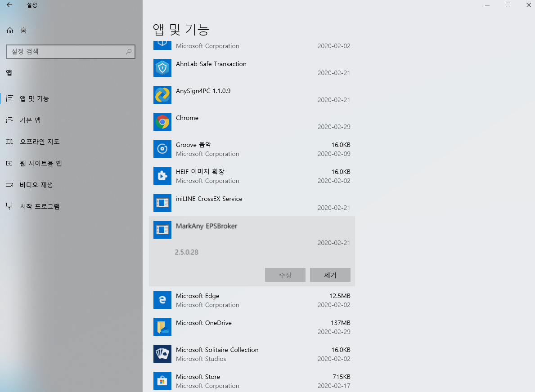Image resolution: width=535 pixels, height=392 pixels.
Task: Click the Microsoft Edge icon
Action: [x=162, y=300]
